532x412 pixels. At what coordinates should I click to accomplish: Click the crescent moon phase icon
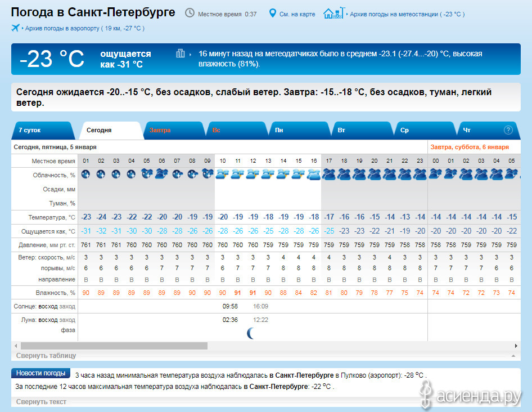pyautogui.click(x=251, y=334)
